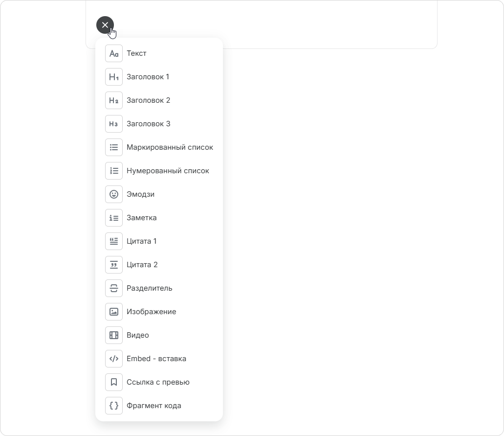
Task: Close the block menu with the X button
Action: coord(105,25)
